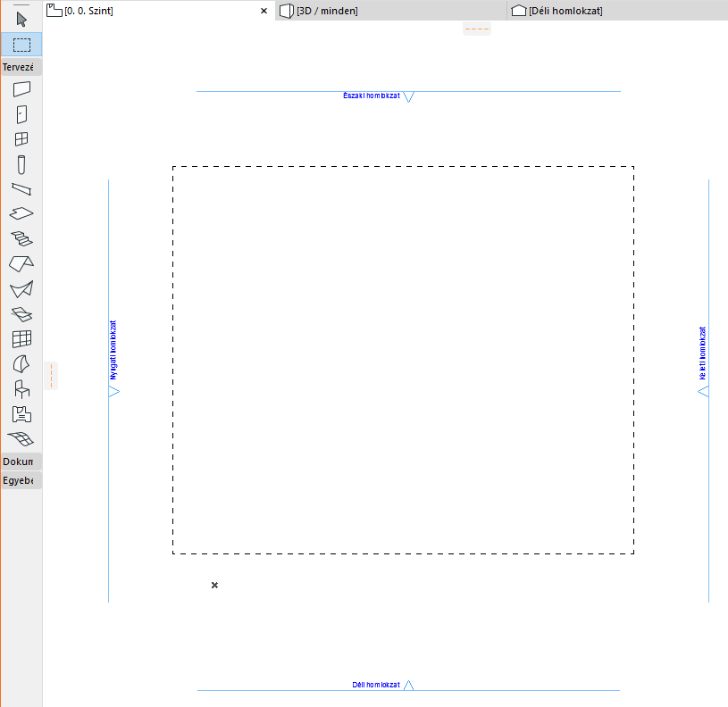This screenshot has width=728, height=707.
Task: Select the Marquee tool
Action: [21, 45]
